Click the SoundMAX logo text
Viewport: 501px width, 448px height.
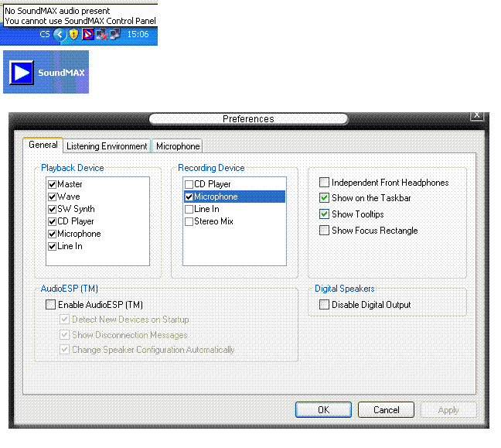61,73
